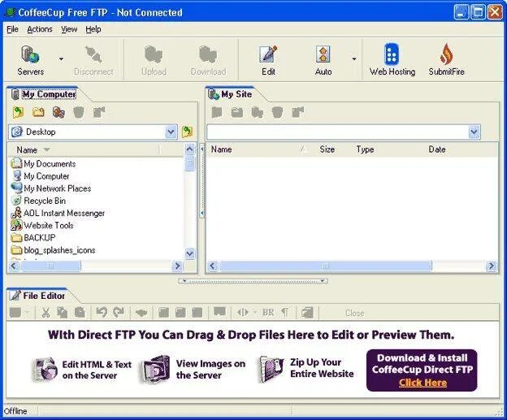The image size is (507, 420).
Task: Follow the Click Here Direct FTP link
Action: click(422, 383)
